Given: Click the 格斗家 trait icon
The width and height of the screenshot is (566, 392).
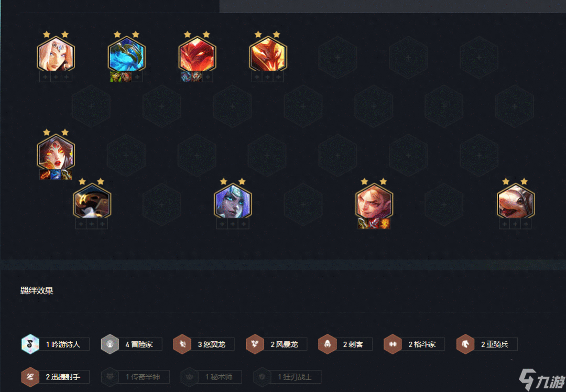Looking at the screenshot, I should 393,344.
